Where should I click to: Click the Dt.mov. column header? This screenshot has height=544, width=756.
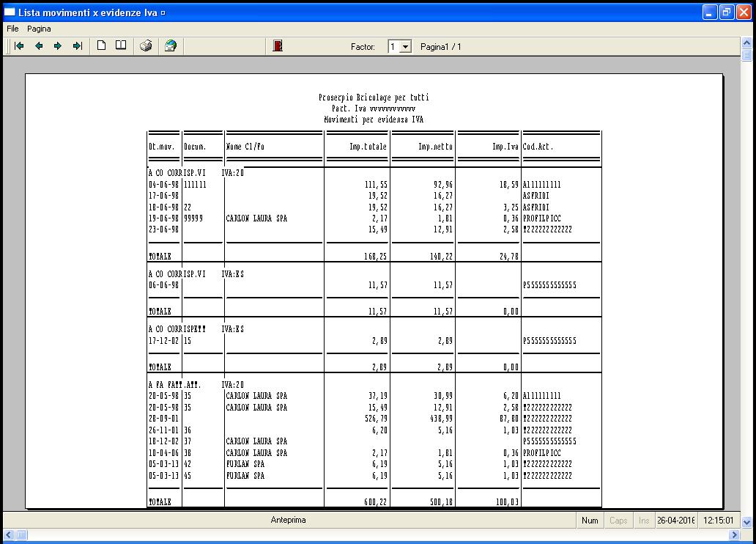point(161,146)
